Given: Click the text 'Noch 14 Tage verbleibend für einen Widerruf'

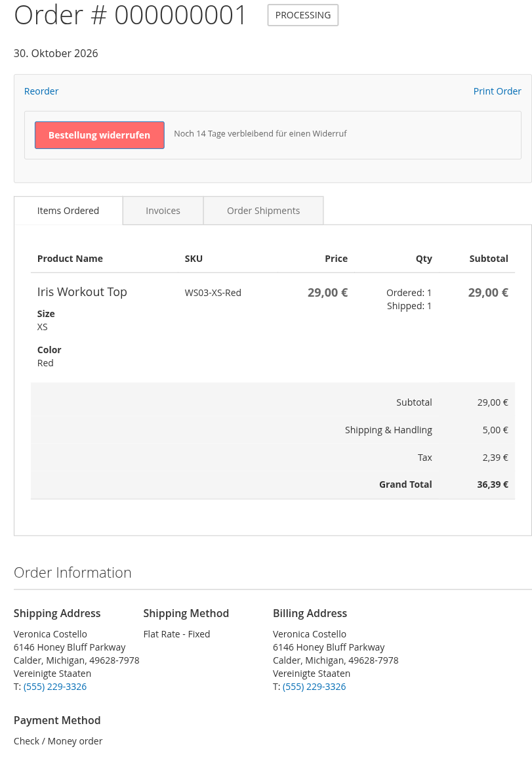Looking at the screenshot, I should [260, 133].
